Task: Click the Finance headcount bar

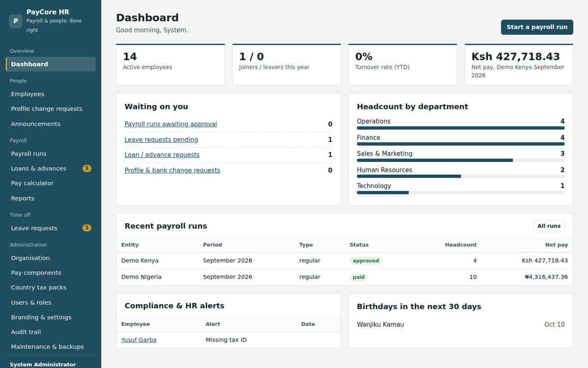Action: click(461, 144)
